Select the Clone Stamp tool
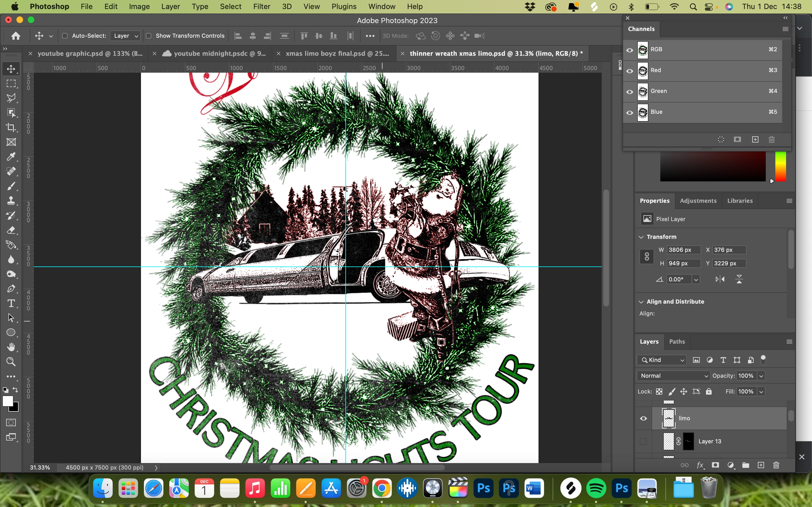This screenshot has width=812, height=507. pos(11,201)
